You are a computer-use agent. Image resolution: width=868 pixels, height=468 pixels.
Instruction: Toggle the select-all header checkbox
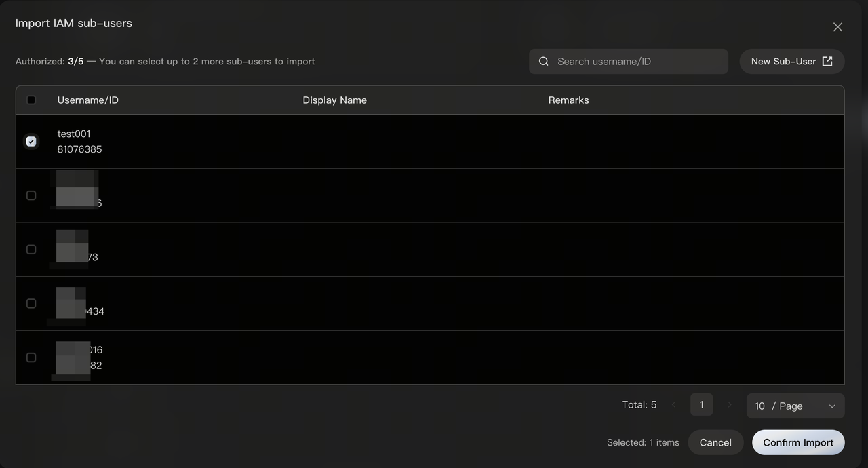31,100
